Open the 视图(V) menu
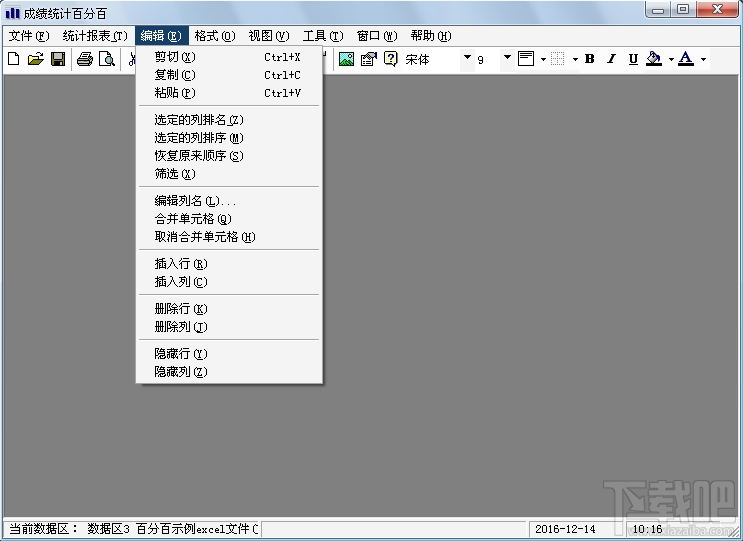 269,36
